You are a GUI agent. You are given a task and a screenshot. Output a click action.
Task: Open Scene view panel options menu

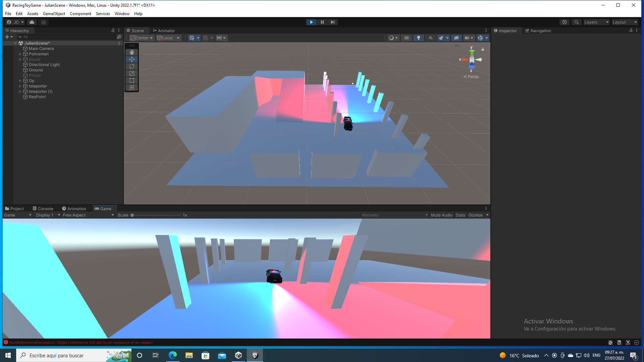click(x=486, y=30)
